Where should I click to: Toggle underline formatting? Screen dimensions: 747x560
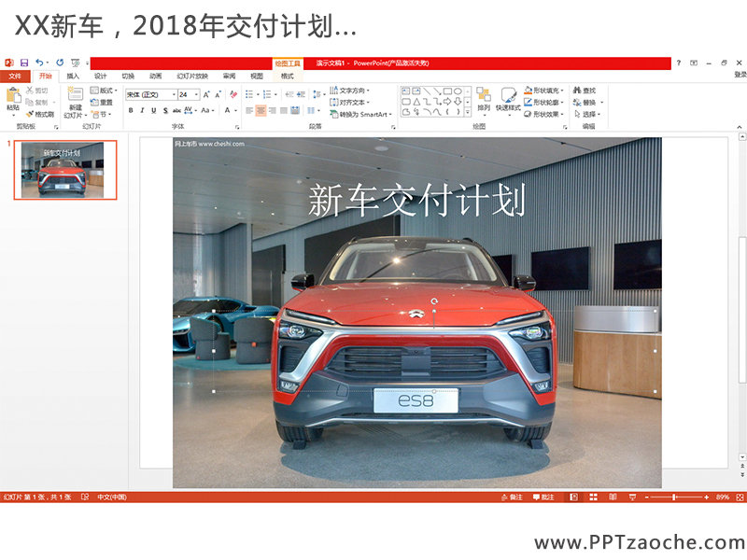click(153, 110)
